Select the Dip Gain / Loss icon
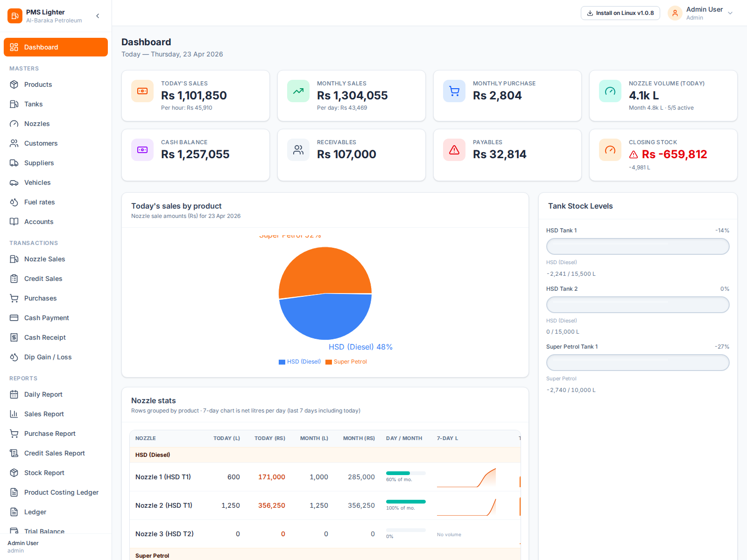The image size is (747, 560). tap(14, 357)
